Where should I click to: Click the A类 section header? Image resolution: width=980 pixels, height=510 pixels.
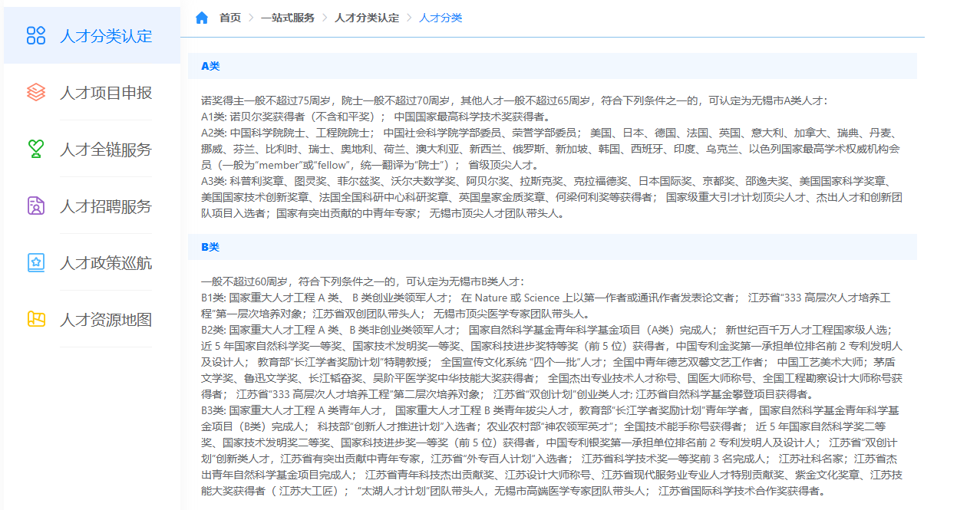click(x=210, y=66)
